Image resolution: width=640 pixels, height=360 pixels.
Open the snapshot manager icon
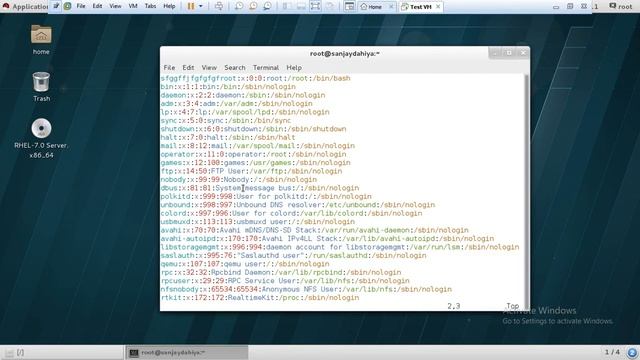click(267, 6)
